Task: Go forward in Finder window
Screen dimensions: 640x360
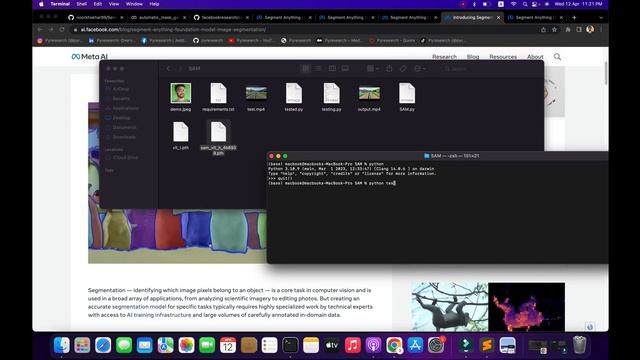Action: [180, 69]
